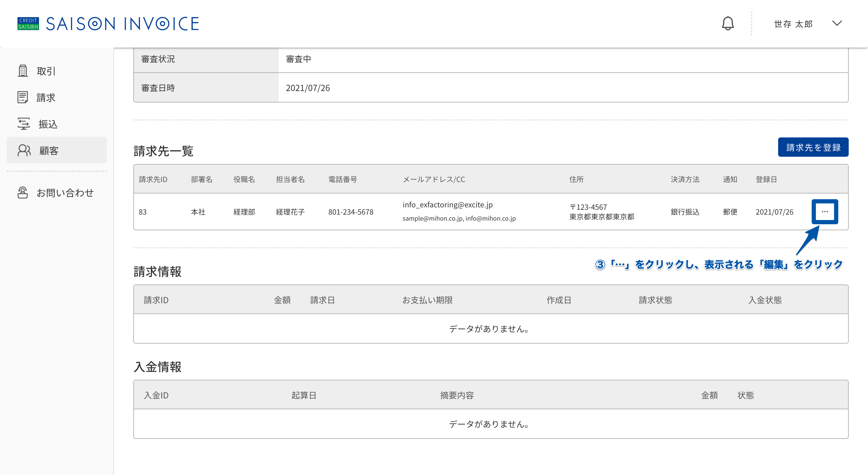Open the 請求 menu item
This screenshot has height=475, width=868.
(x=57, y=97)
